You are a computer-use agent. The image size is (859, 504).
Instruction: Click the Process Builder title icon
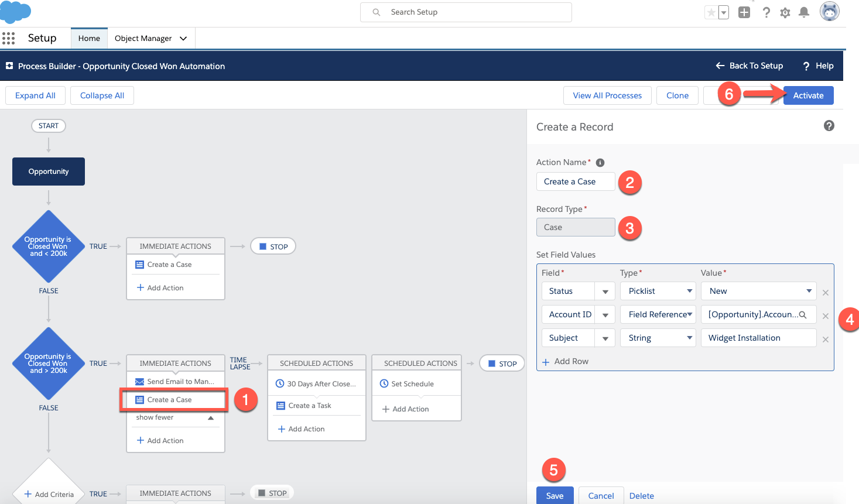click(9, 66)
